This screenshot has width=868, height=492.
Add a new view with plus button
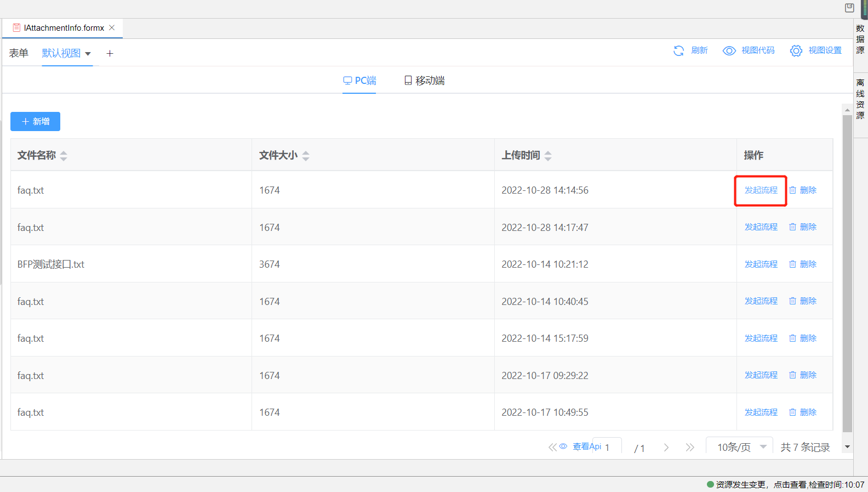click(110, 53)
